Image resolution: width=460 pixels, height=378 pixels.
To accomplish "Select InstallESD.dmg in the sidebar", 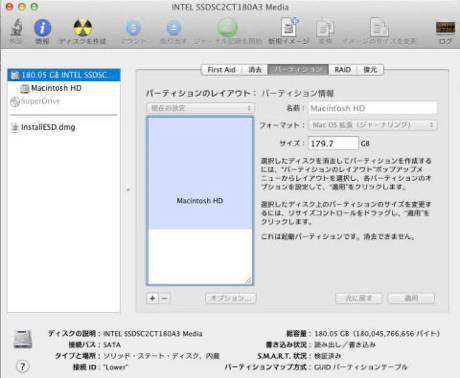I will [43, 127].
